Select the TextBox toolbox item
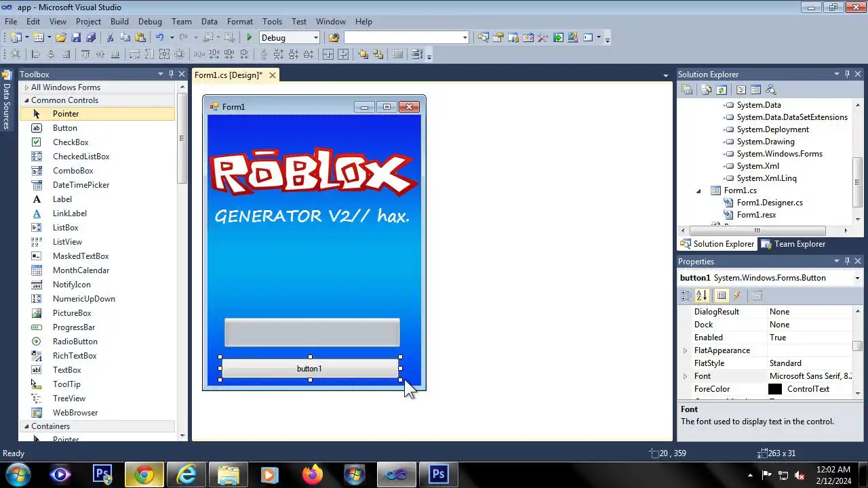868x488 pixels. [67, 370]
